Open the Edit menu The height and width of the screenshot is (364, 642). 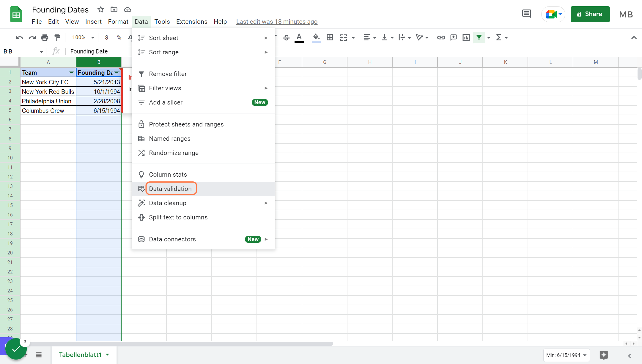(x=53, y=22)
